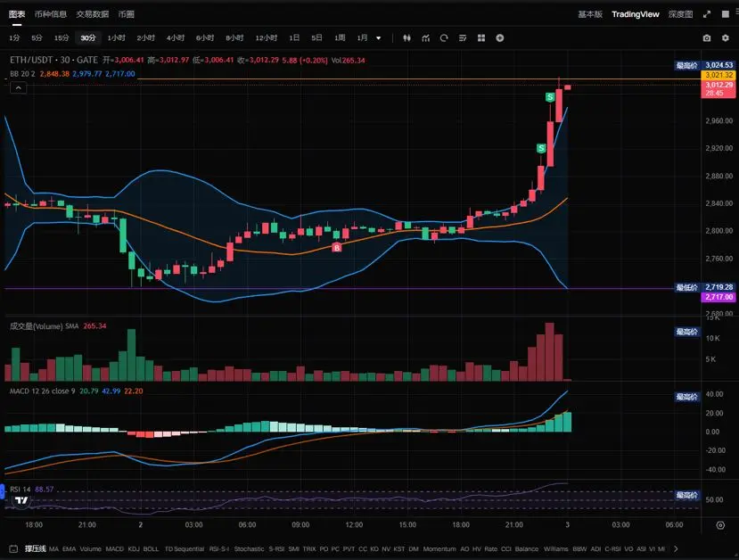Screen dimensions: 739x560
Task: Open the indicators menu icon
Action: point(425,38)
